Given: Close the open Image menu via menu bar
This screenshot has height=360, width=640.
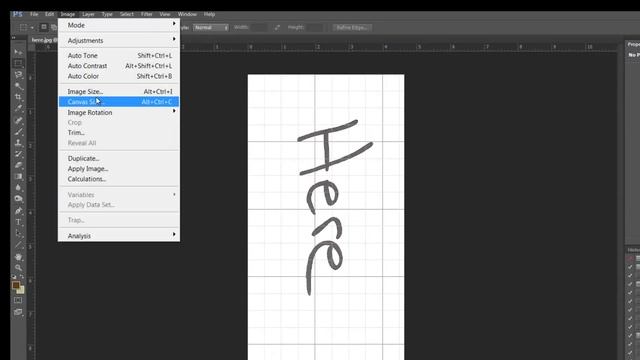Looking at the screenshot, I should tap(68, 14).
